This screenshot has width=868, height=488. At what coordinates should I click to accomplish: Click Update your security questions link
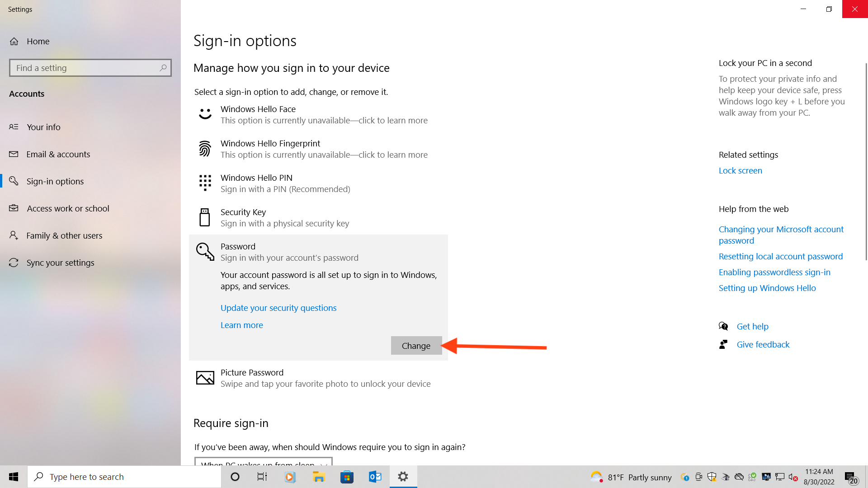coord(278,308)
